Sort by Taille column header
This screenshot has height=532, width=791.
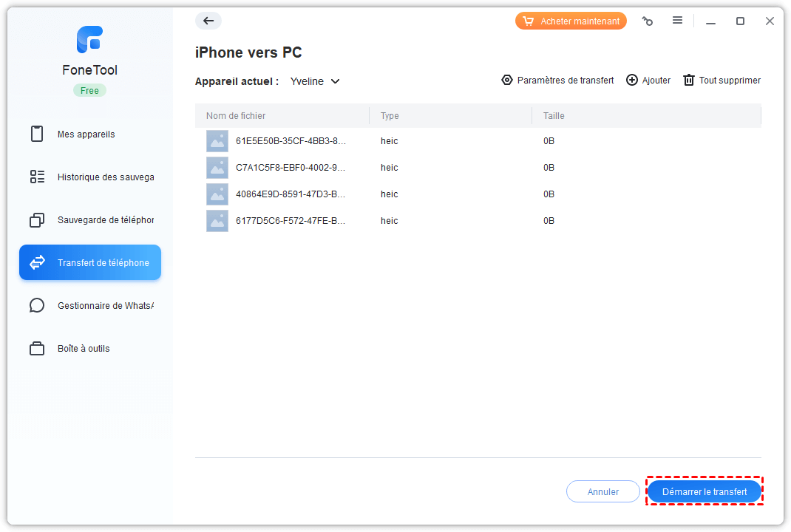coord(554,116)
